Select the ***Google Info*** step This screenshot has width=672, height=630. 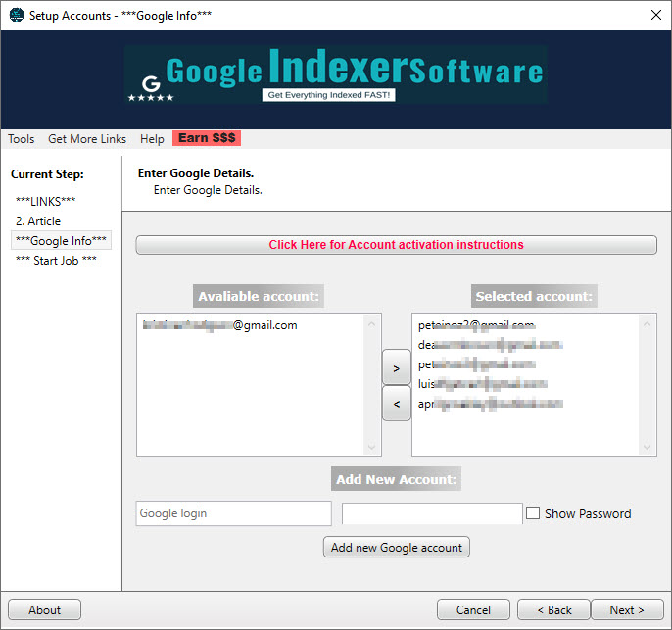61,240
